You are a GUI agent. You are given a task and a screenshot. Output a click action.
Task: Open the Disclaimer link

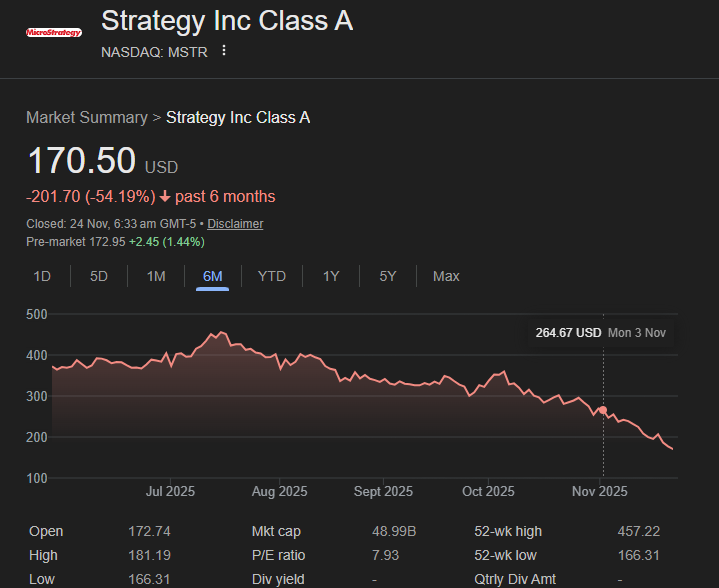pos(235,224)
